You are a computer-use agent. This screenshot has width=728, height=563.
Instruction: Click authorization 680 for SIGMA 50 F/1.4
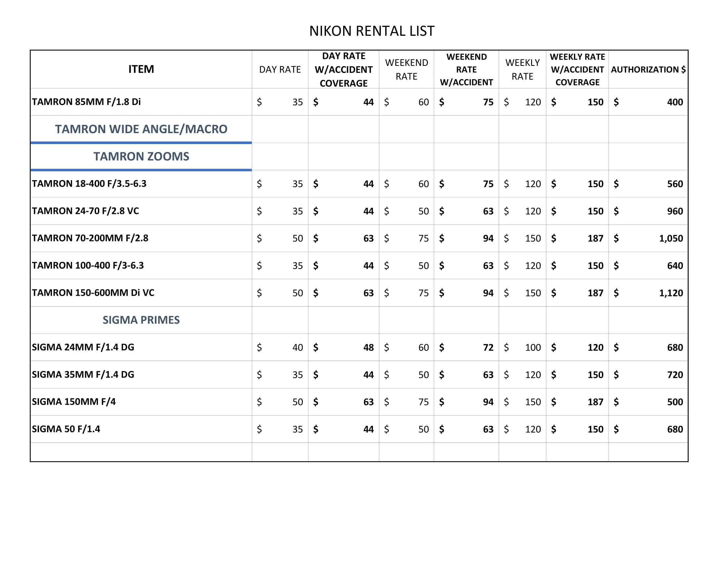point(675,429)
